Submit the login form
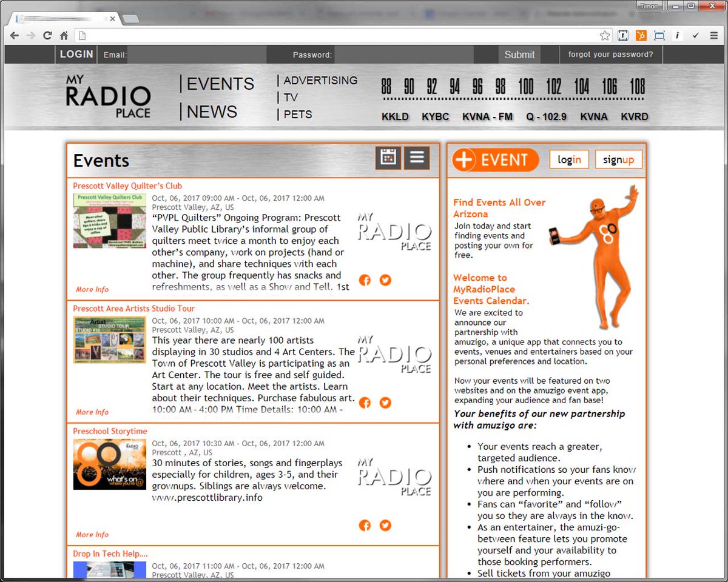Screen dimensions: 728x582 pyautogui.click(x=520, y=55)
